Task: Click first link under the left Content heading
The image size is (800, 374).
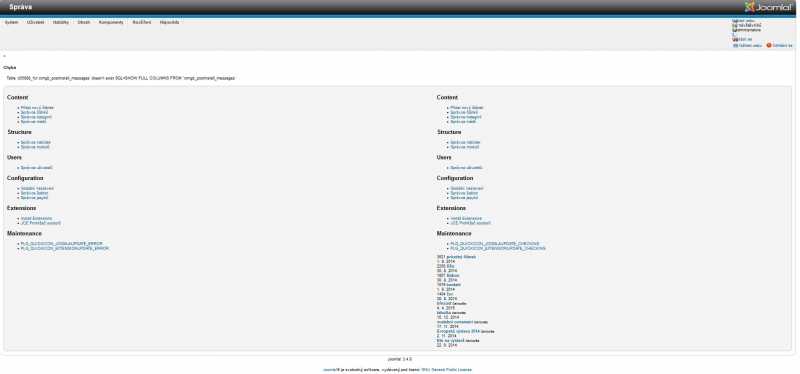Action: click(37, 108)
